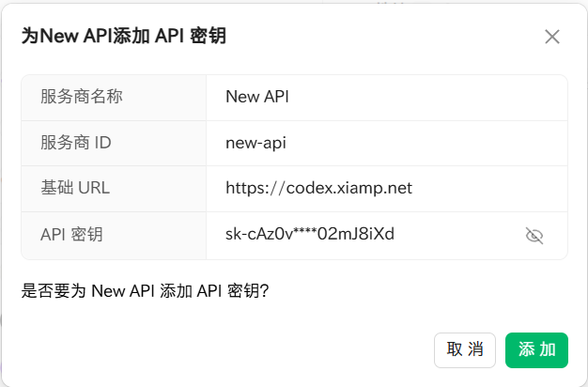Select the provider name value New API
This screenshot has height=387, width=588.
click(257, 97)
